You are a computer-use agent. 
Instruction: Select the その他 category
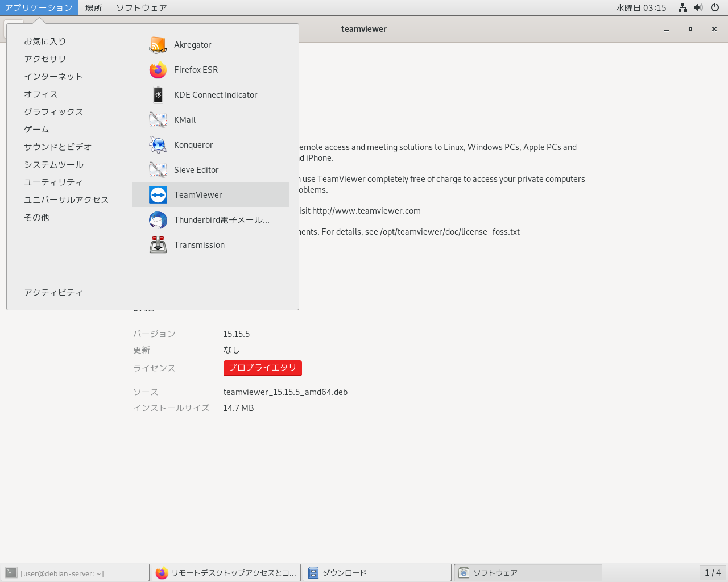[x=36, y=218]
